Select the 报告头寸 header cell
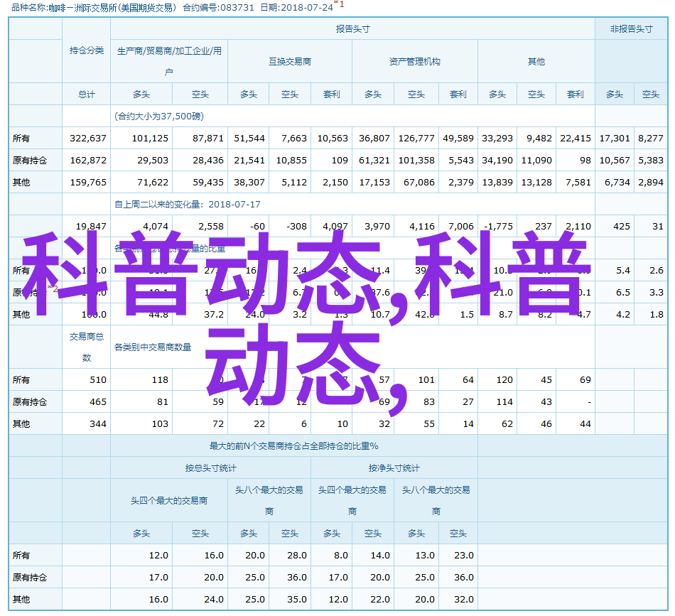Viewport: 675px width, 616px height. [x=352, y=29]
